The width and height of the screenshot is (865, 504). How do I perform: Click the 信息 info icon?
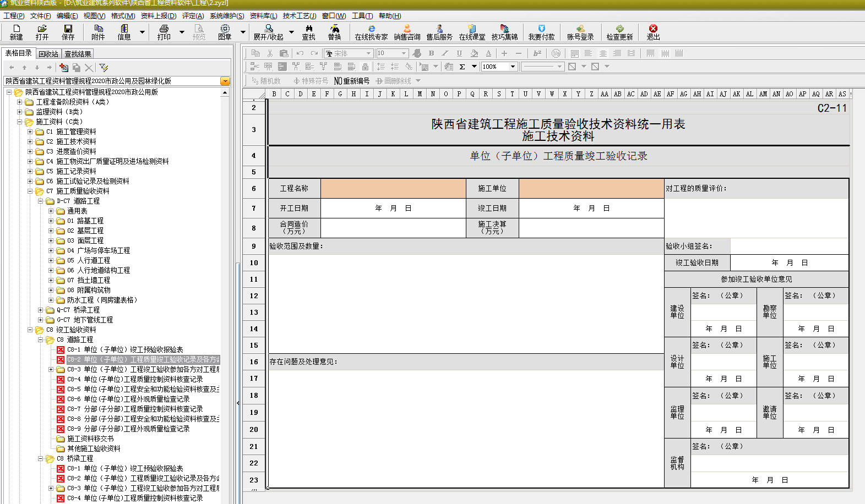[124, 32]
